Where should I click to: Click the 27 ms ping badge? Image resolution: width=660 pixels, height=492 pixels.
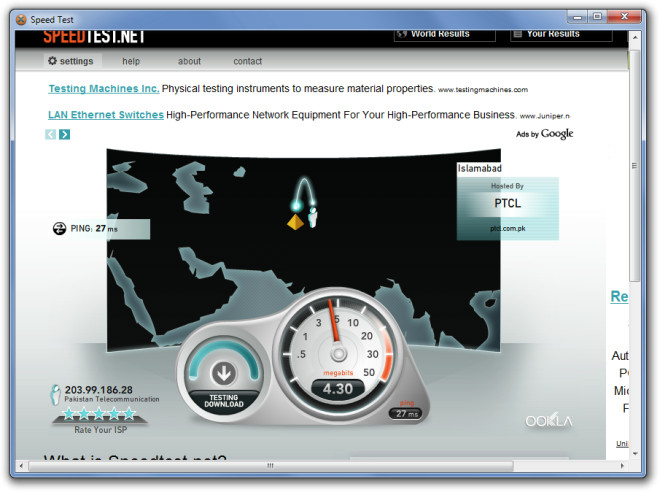[407, 414]
